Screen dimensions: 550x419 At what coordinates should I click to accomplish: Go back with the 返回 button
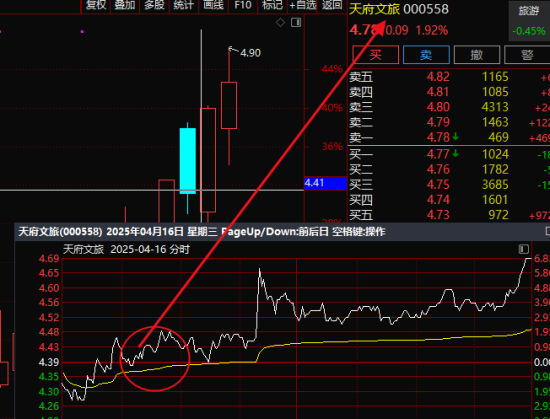[332, 5]
